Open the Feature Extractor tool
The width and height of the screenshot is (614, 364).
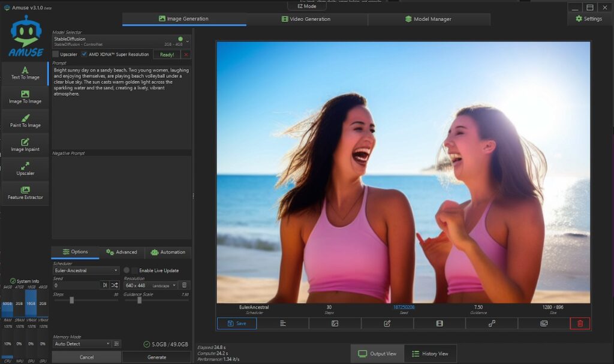point(25,193)
